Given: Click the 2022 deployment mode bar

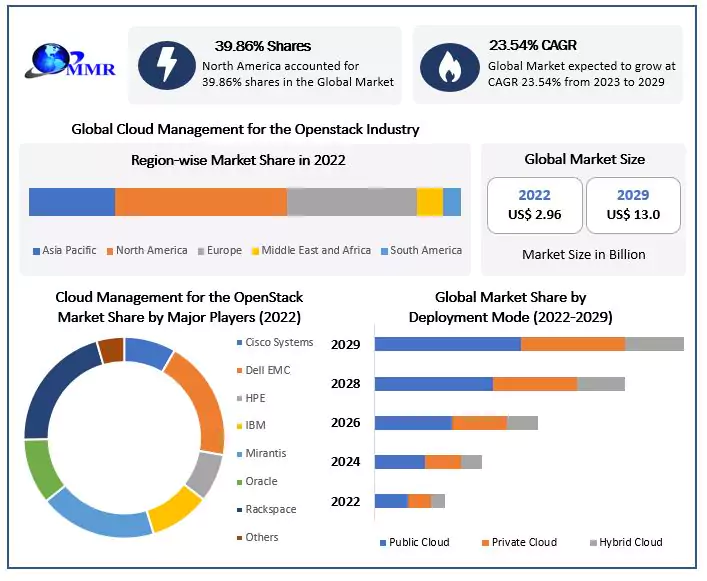Looking at the screenshot, I should tap(409, 500).
